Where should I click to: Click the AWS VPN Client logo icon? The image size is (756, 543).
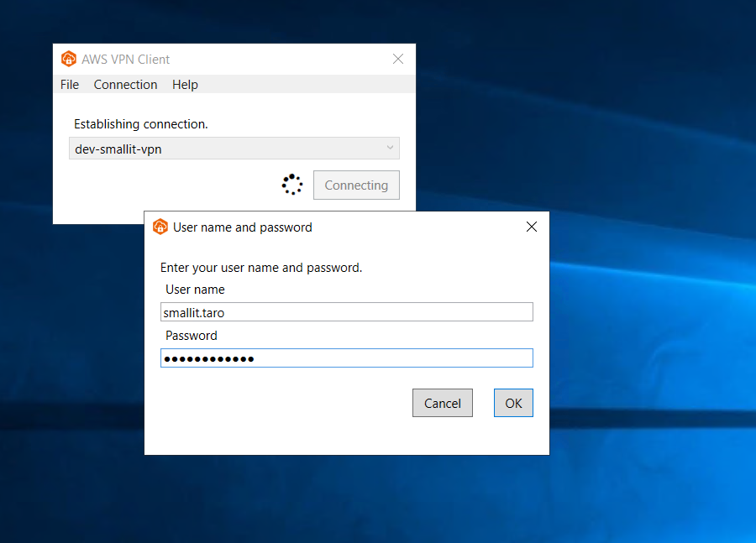[69, 60]
